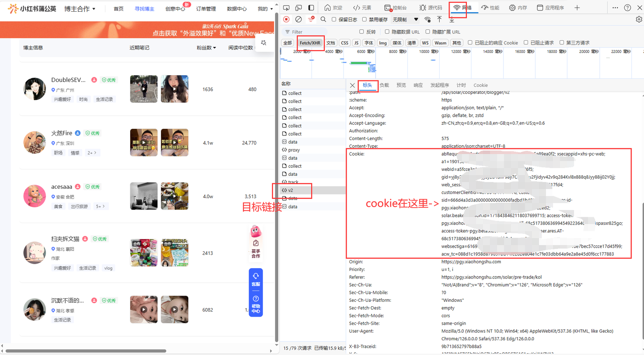The image size is (644, 355).
Task: Enable the 禁用缓存 checkbox
Action: pyautogui.click(x=364, y=20)
